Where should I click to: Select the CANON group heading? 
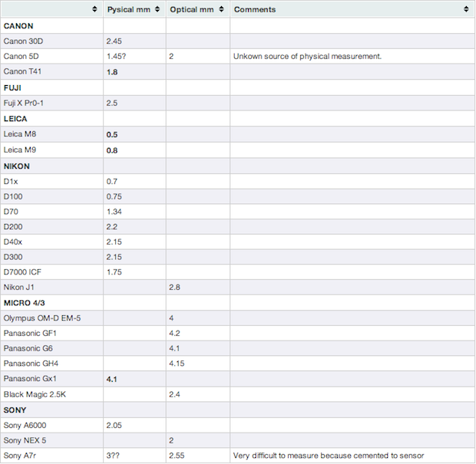(x=18, y=26)
